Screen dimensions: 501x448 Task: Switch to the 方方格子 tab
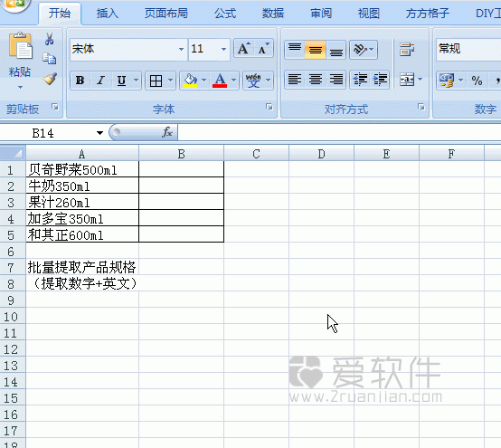[x=428, y=14]
